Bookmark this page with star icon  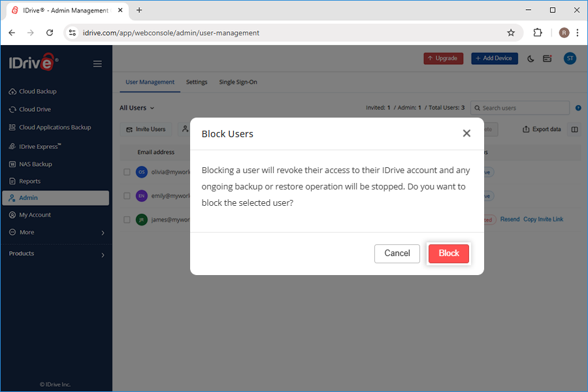coord(511,33)
